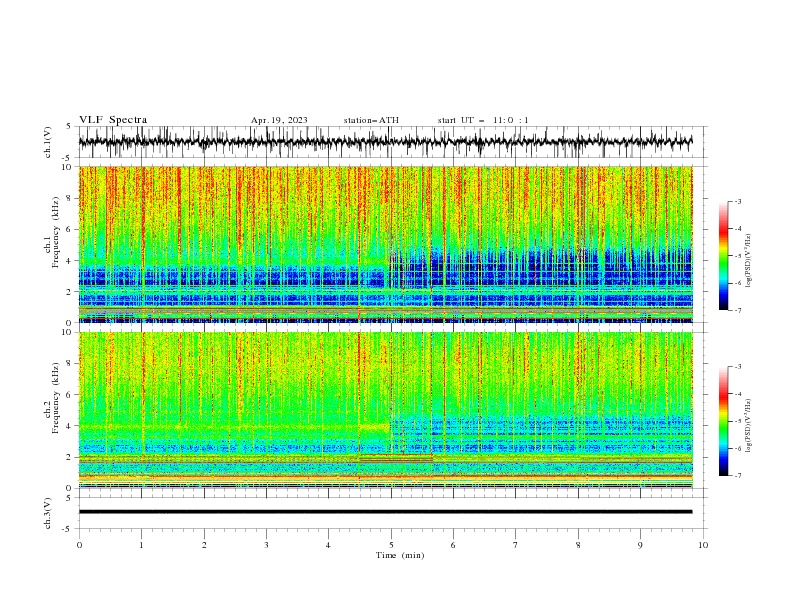Click time axis tick label "4"

pyautogui.click(x=329, y=545)
